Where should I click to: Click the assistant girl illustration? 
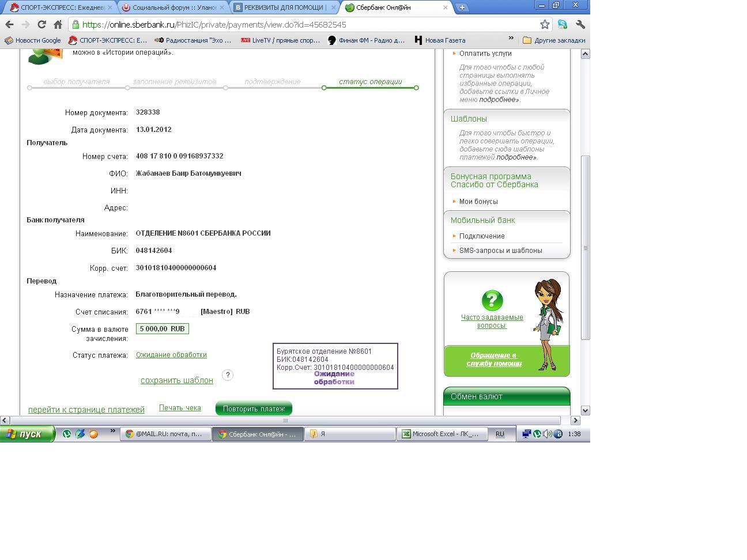(x=548, y=324)
